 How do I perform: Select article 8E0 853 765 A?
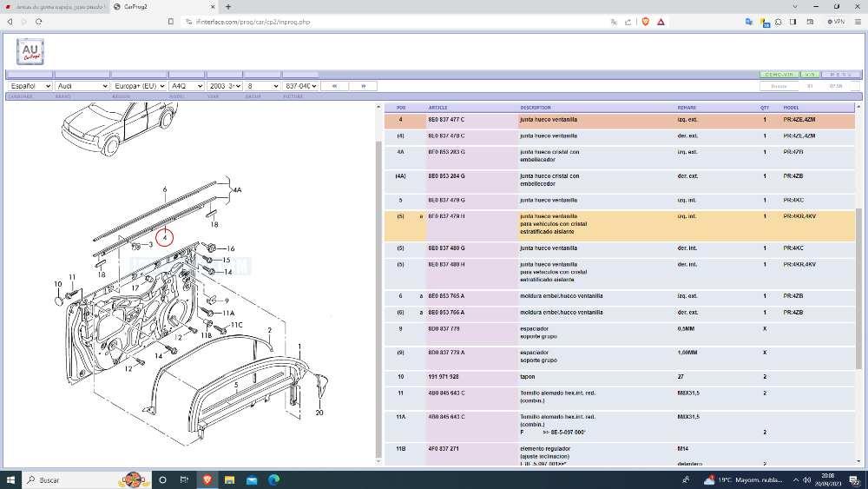(446, 296)
